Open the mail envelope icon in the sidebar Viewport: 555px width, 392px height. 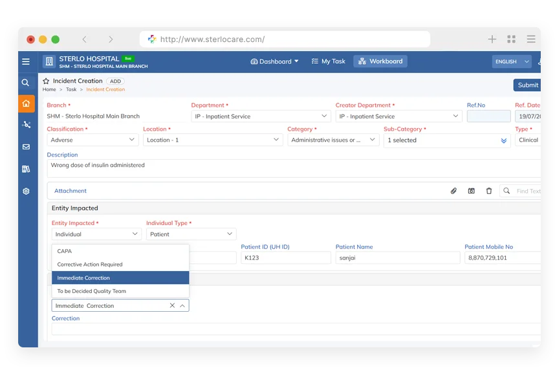[26, 147]
